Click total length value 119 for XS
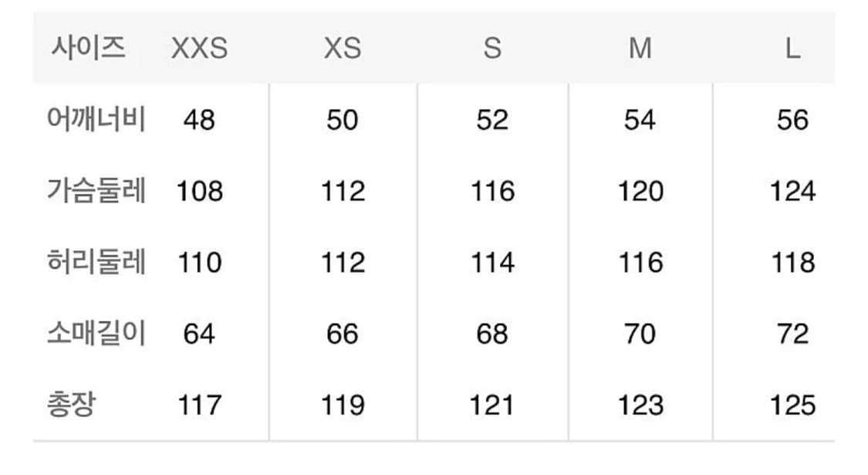 [x=342, y=405]
